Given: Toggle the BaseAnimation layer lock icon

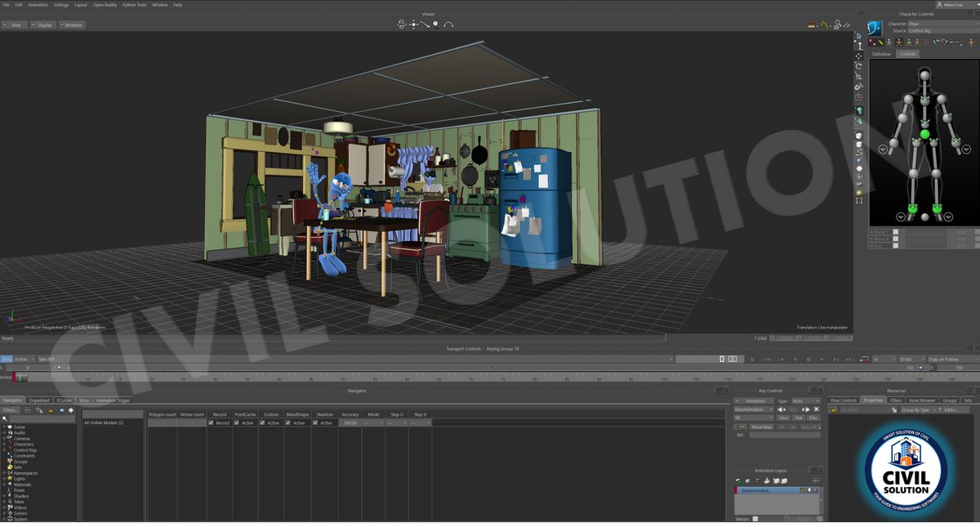Looking at the screenshot, I should 803,490.
